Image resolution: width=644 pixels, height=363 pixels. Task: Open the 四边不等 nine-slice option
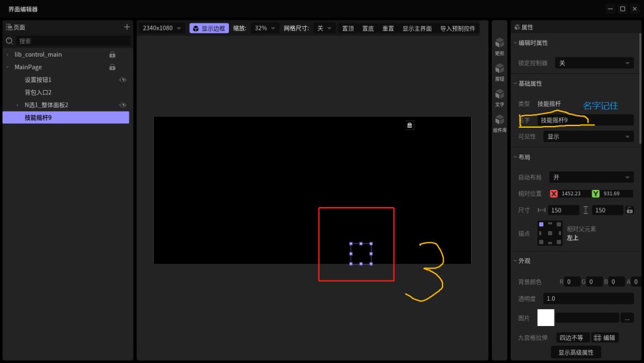pyautogui.click(x=572, y=337)
